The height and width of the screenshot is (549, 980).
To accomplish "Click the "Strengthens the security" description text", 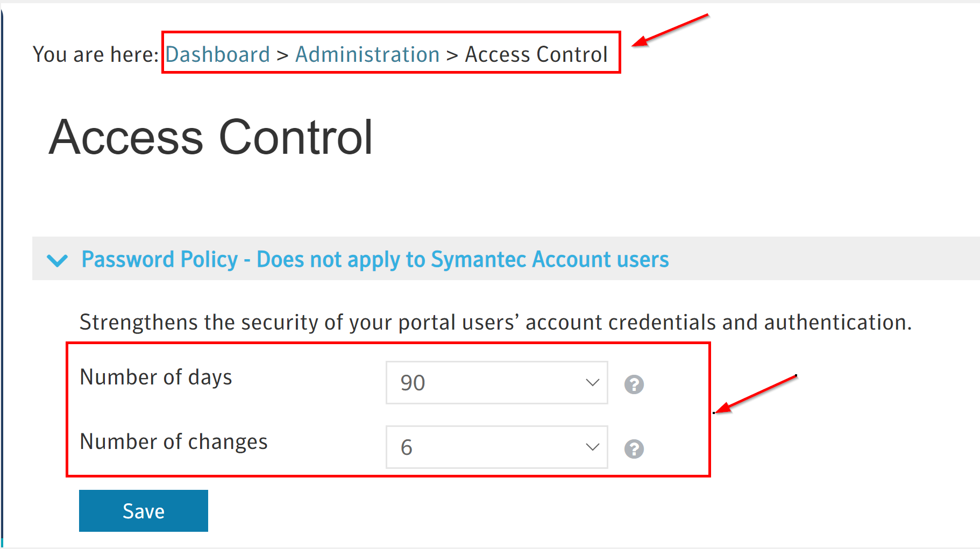I will tap(495, 322).
